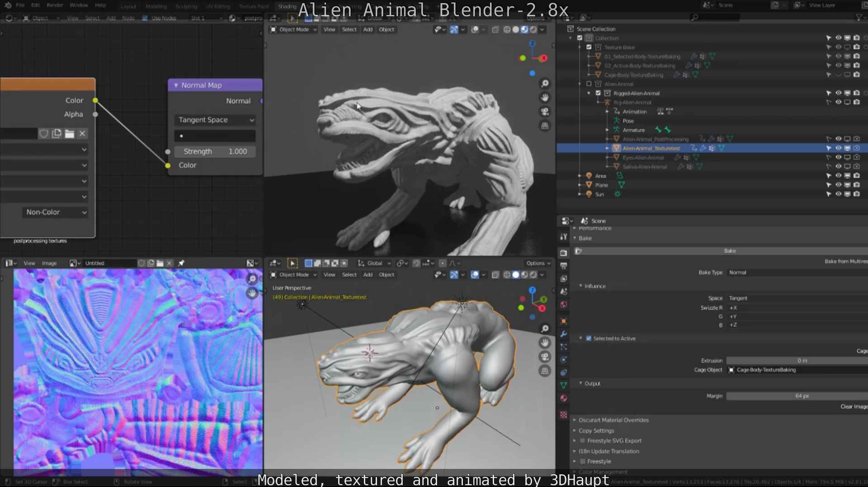Hide Eyes-Alien-Animal using its eye toggle

coord(838,158)
